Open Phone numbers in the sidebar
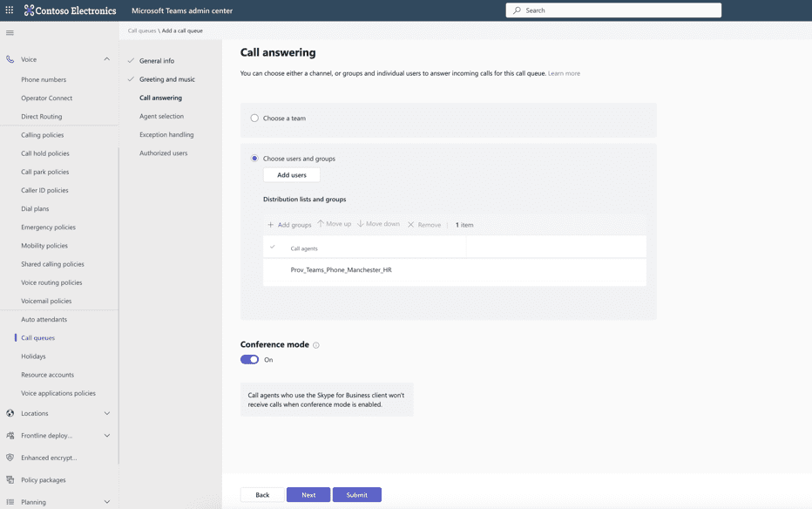This screenshot has width=812, height=509. (x=44, y=79)
